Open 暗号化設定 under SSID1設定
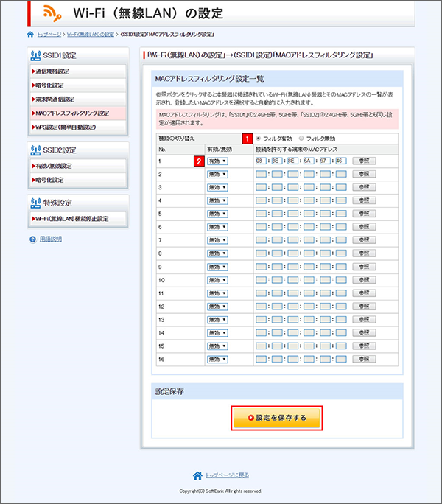The height and width of the screenshot is (504, 442). coord(78,85)
